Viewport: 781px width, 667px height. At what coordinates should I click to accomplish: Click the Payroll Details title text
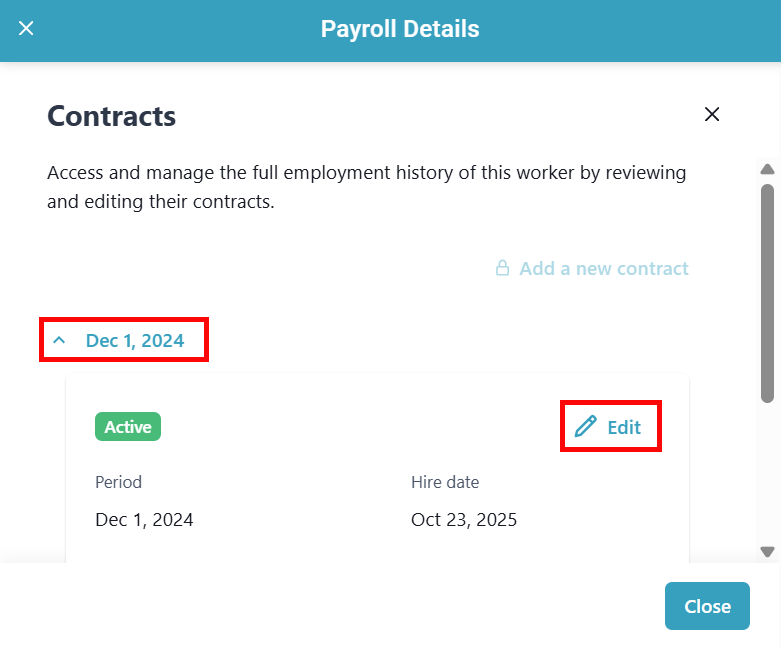[x=400, y=29]
